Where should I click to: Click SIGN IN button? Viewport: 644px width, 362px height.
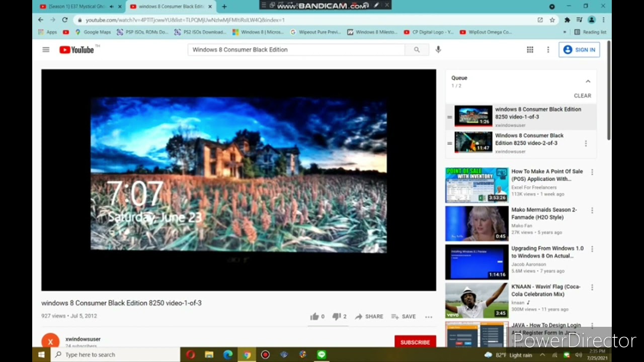click(x=579, y=50)
